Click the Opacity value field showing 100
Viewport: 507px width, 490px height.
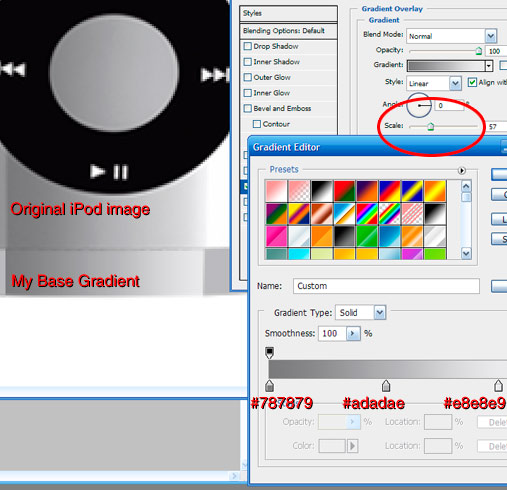(x=496, y=51)
